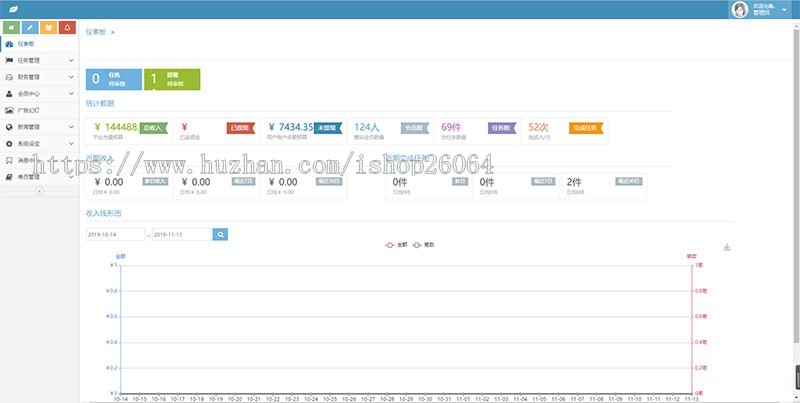Toggle the 金额 series in chart legend

(396, 245)
